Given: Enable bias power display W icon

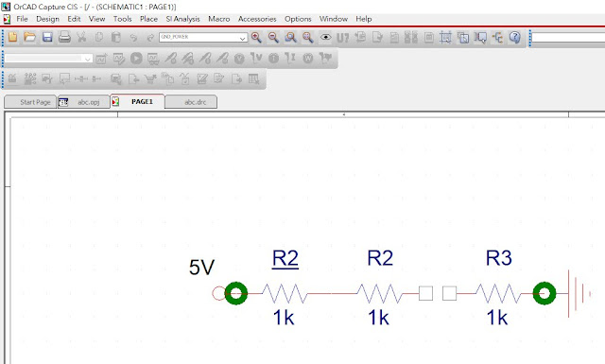Looking at the screenshot, I should (x=308, y=59).
